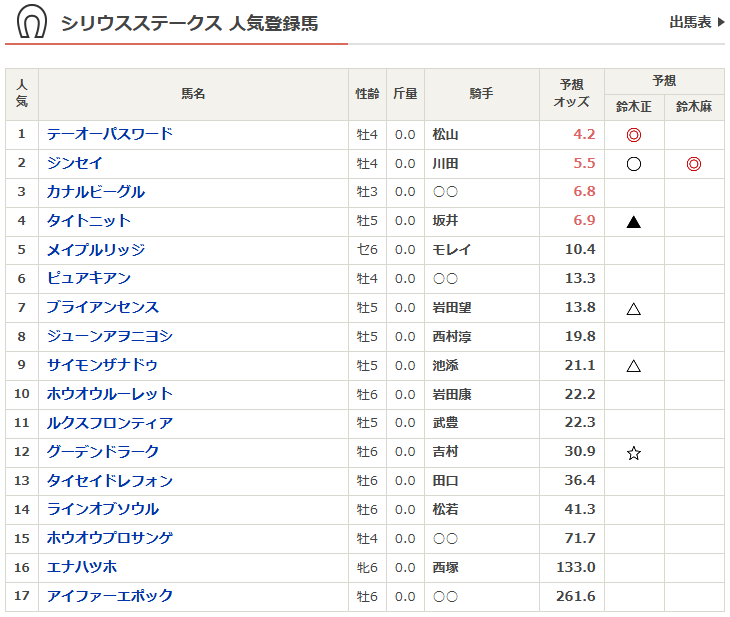The image size is (730, 617).
Task: Click the white triangle mark for ブライアンセンス
Action: click(x=633, y=309)
